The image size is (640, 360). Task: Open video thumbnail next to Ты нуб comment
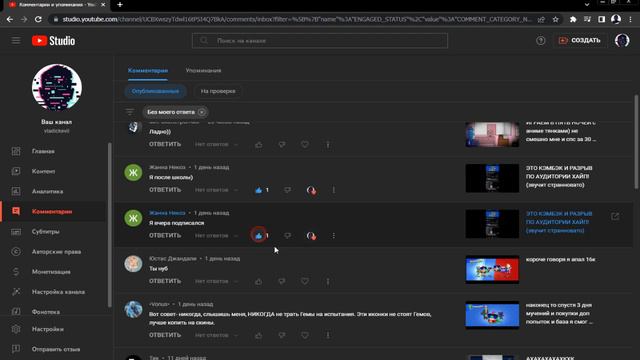492,269
